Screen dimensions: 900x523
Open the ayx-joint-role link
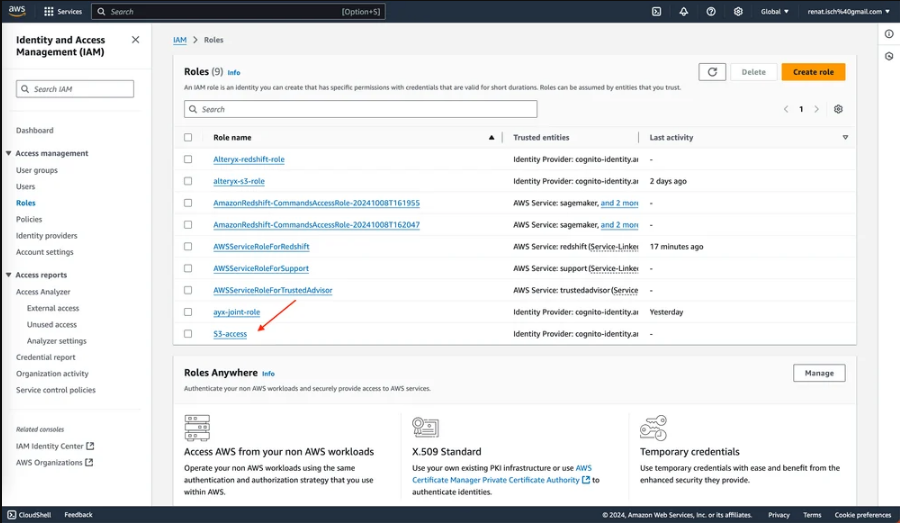(236, 312)
